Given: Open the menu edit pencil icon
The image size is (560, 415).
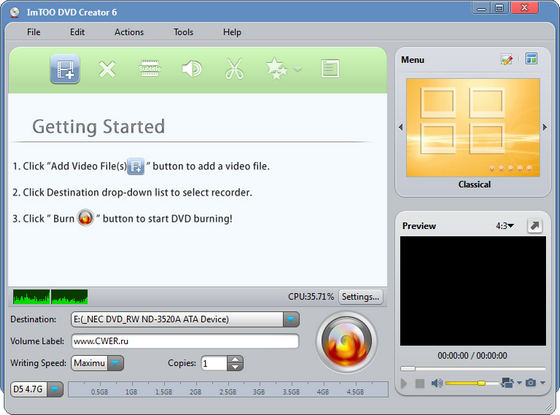Looking at the screenshot, I should (506, 59).
